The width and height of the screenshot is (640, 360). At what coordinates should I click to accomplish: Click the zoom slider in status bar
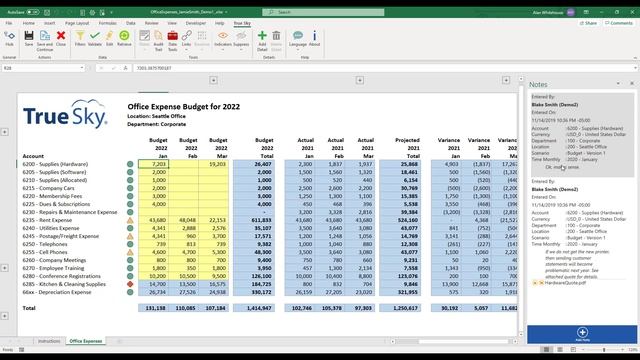tap(604, 350)
